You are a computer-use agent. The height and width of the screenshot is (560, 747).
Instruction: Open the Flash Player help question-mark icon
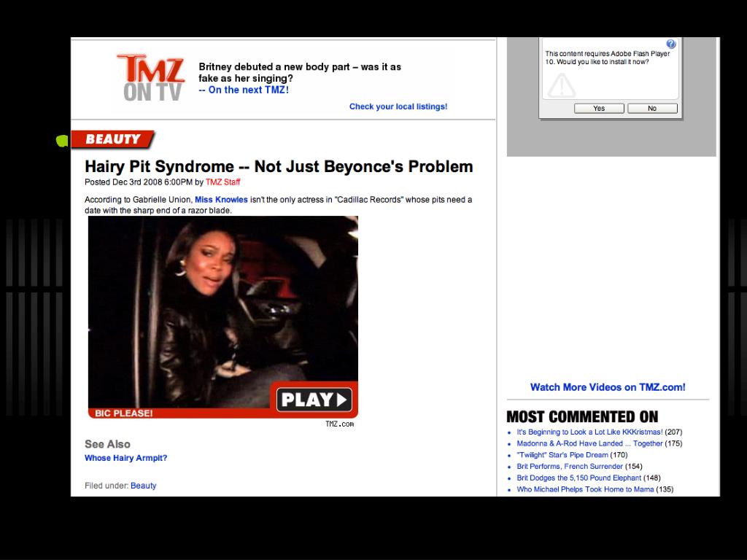[671, 44]
